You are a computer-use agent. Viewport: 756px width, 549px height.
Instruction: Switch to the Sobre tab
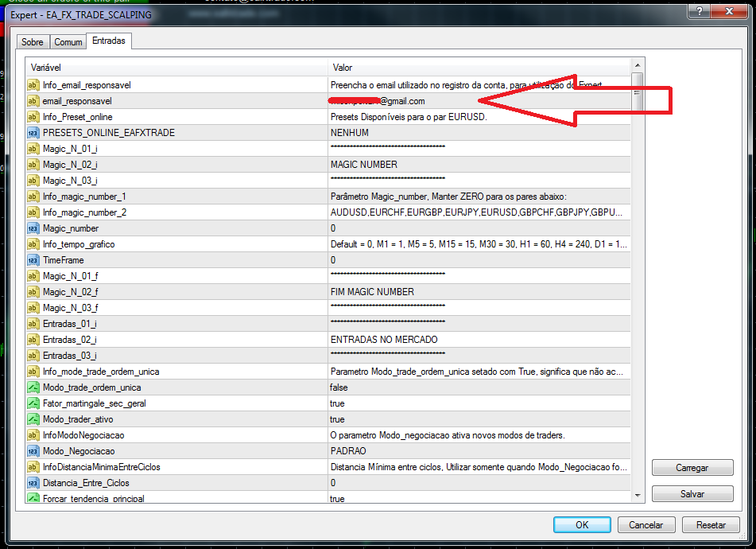click(x=33, y=42)
